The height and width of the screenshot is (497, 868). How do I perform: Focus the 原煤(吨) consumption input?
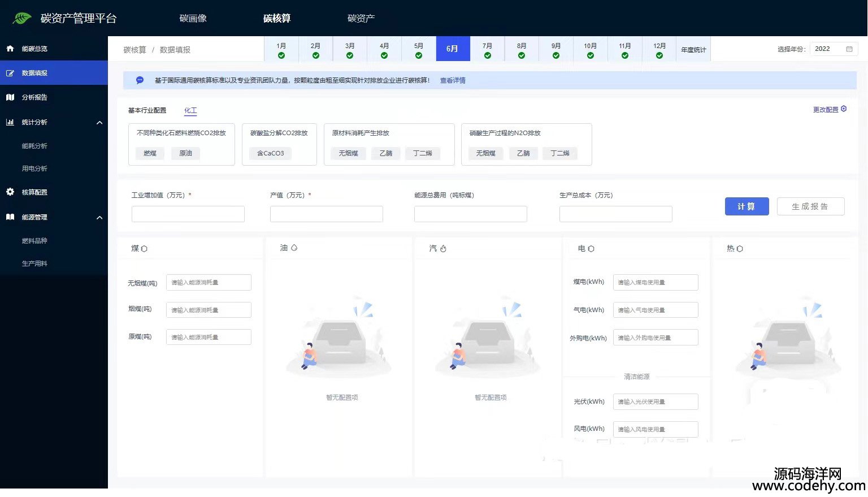[x=209, y=337]
